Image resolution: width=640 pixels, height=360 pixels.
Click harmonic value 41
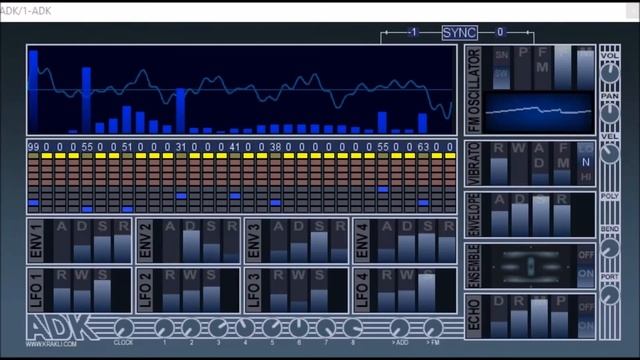234,147
